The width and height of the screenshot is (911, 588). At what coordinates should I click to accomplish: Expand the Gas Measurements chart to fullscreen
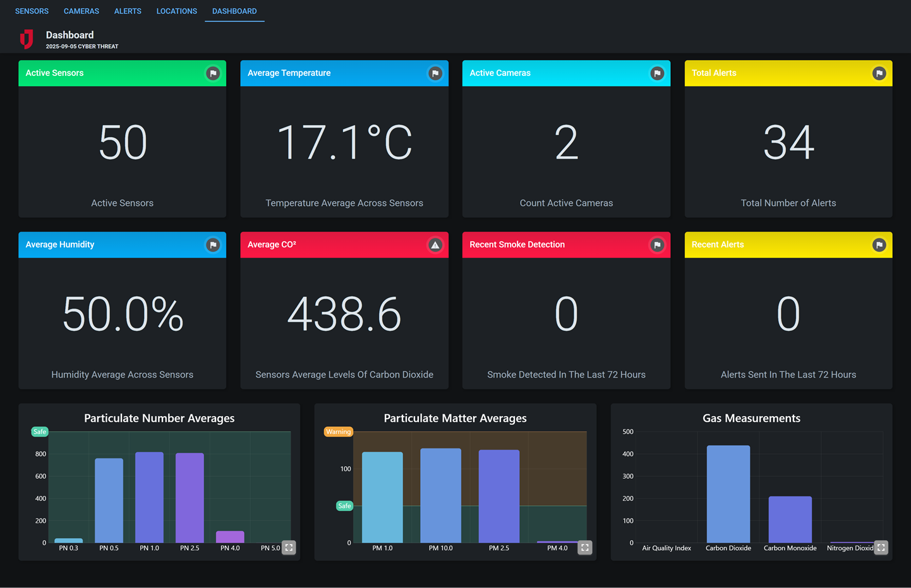click(881, 548)
